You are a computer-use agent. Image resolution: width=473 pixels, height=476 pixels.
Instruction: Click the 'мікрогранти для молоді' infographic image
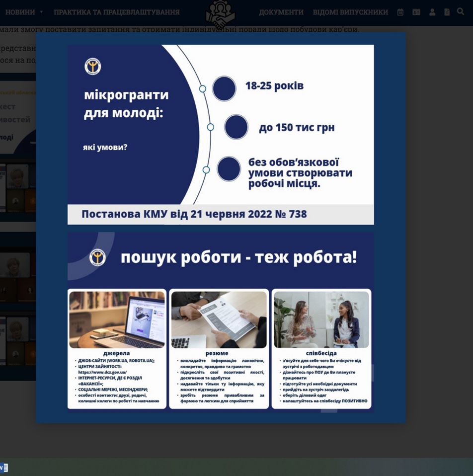click(x=221, y=135)
